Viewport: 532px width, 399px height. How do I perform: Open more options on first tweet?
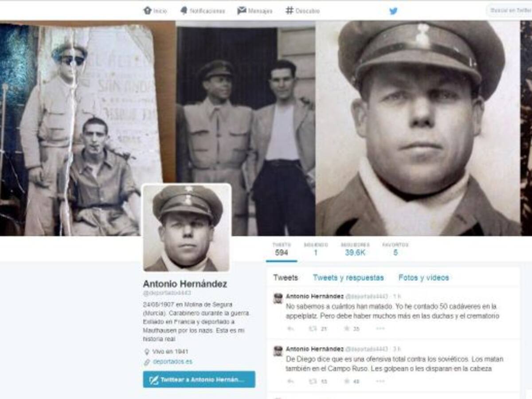pos(380,329)
